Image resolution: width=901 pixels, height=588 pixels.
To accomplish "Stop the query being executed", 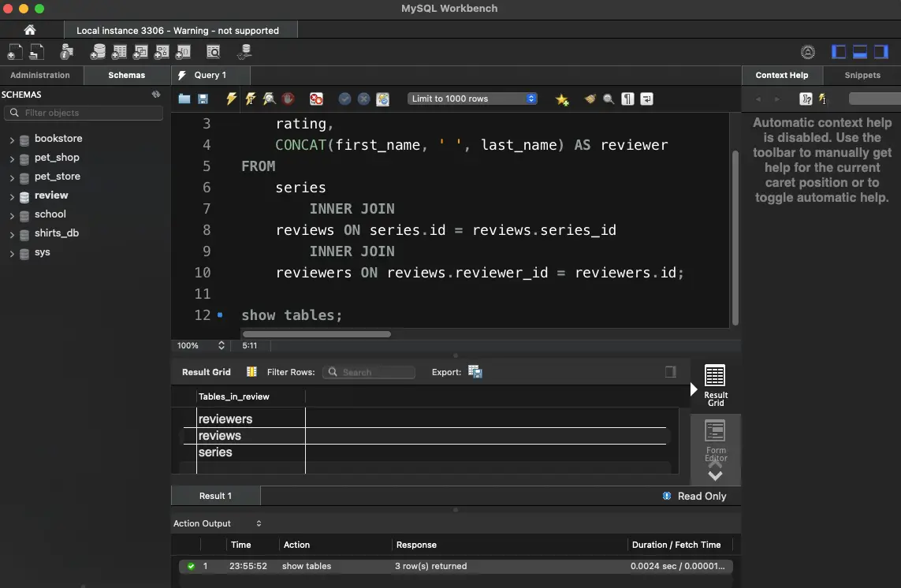I will click(x=288, y=99).
